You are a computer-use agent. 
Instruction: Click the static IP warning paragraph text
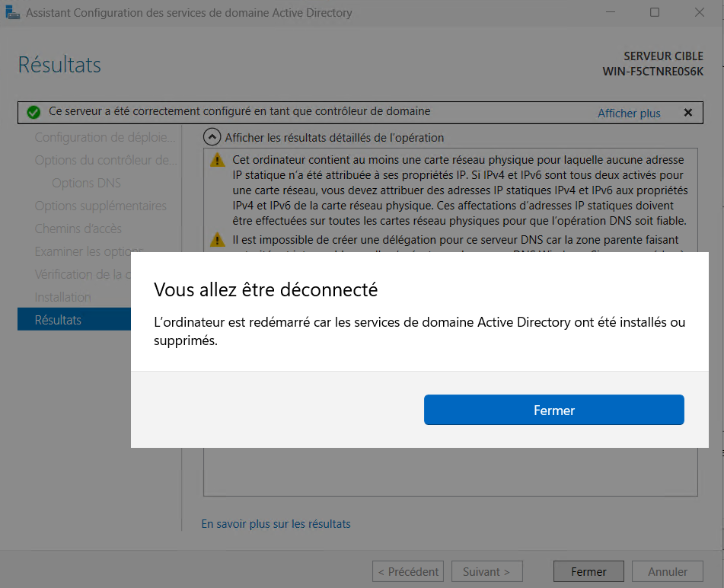point(460,190)
